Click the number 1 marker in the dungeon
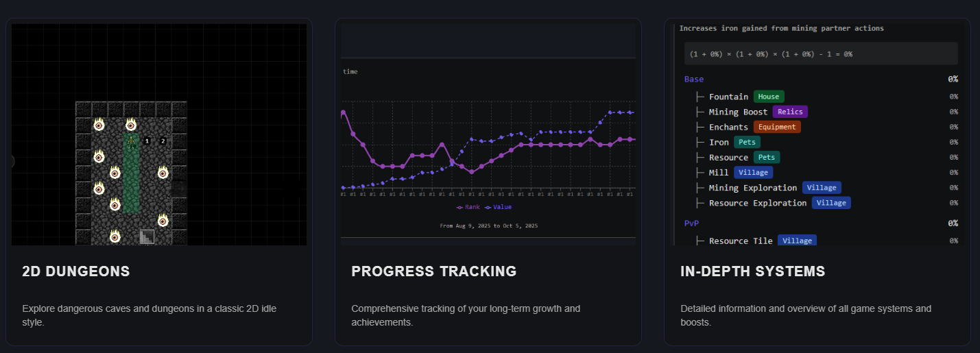 147,141
